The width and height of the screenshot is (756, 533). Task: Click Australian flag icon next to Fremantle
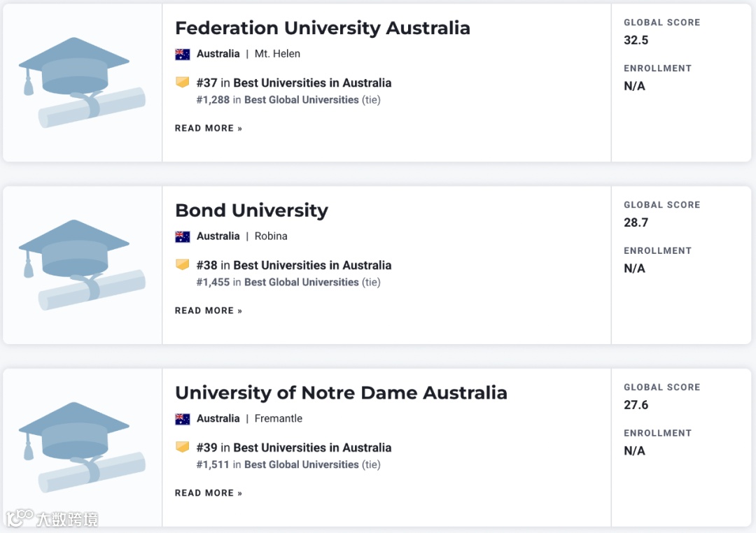tap(183, 419)
